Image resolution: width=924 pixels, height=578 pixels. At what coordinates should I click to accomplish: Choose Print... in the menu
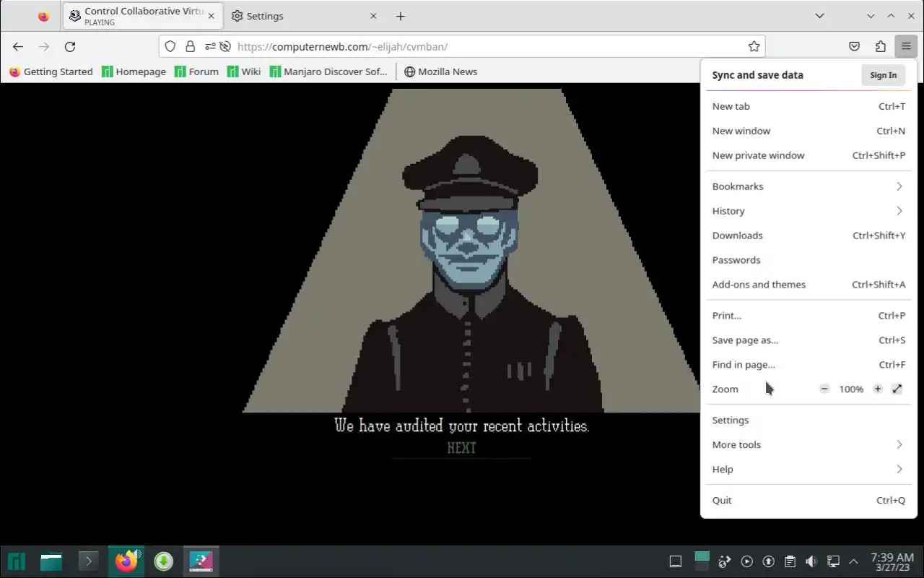click(808, 316)
